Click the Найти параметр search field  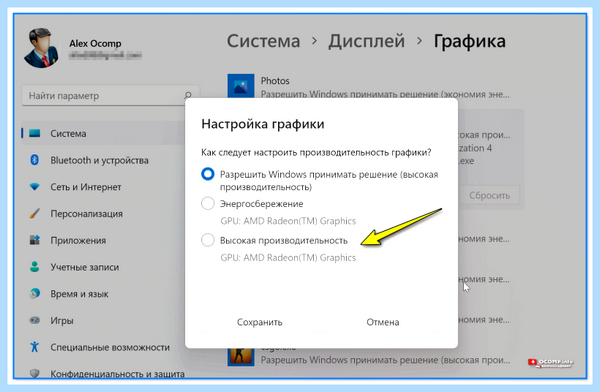point(111,95)
